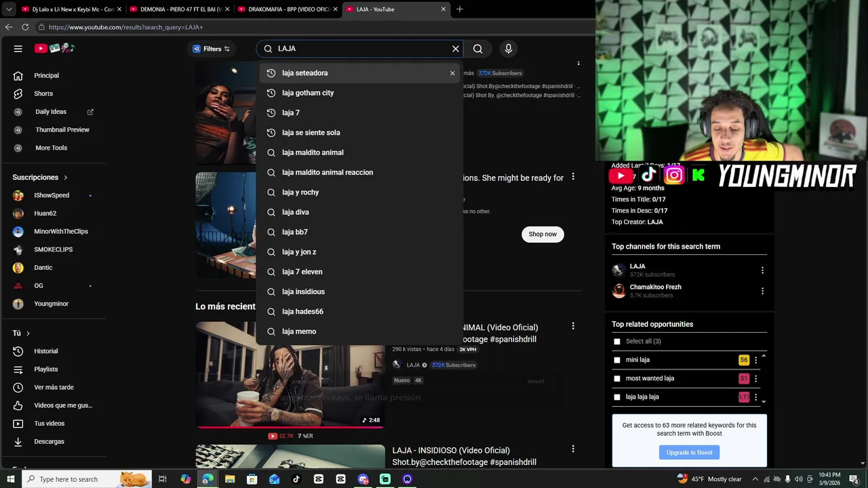Viewport: 868px width, 488px height.
Task: Open TikTok from the Windows taskbar
Action: click(296, 479)
